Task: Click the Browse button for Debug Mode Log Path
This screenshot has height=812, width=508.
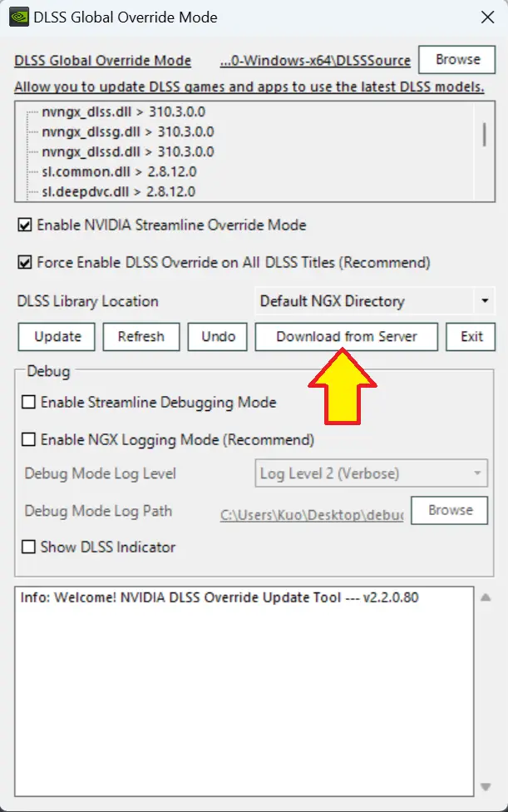Action: click(450, 511)
